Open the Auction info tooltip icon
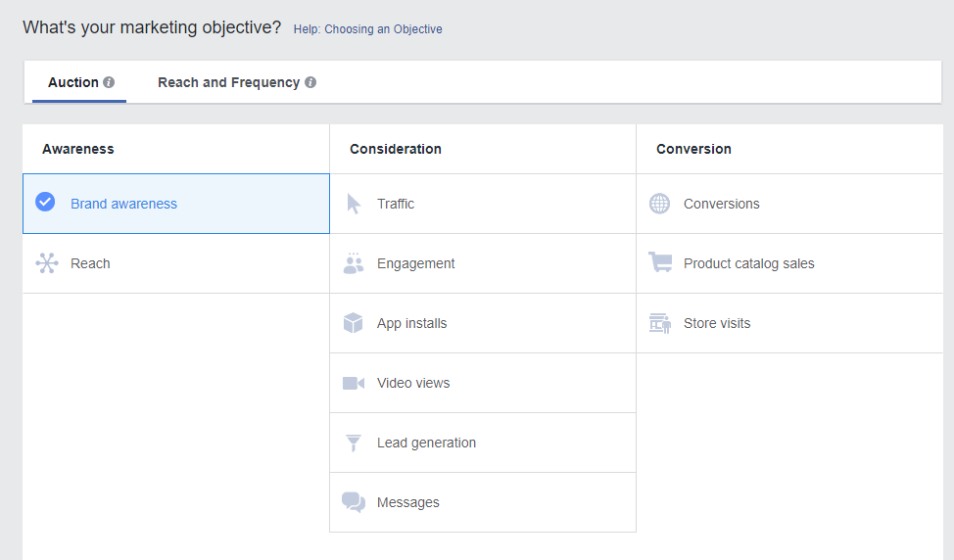 [x=109, y=82]
